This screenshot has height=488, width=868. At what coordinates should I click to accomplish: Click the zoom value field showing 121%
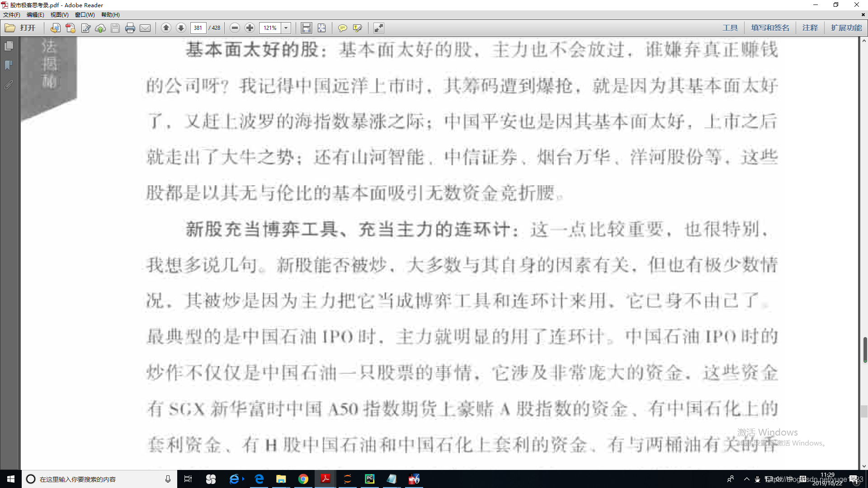(x=270, y=28)
